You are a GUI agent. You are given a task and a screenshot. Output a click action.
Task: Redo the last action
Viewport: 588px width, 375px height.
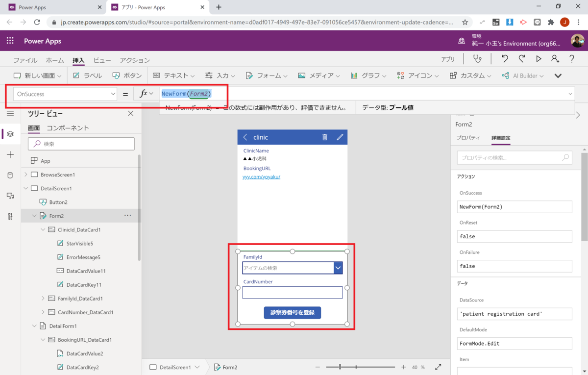[x=522, y=59]
